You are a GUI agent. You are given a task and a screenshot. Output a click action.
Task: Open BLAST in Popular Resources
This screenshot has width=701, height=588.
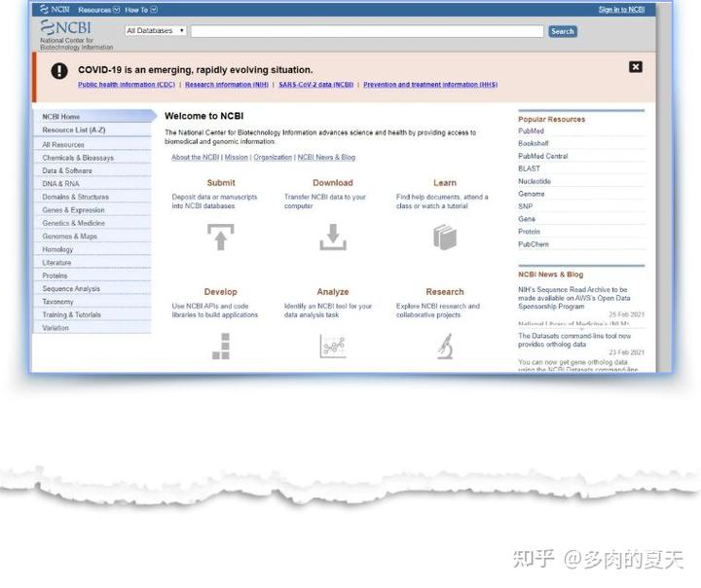[529, 168]
